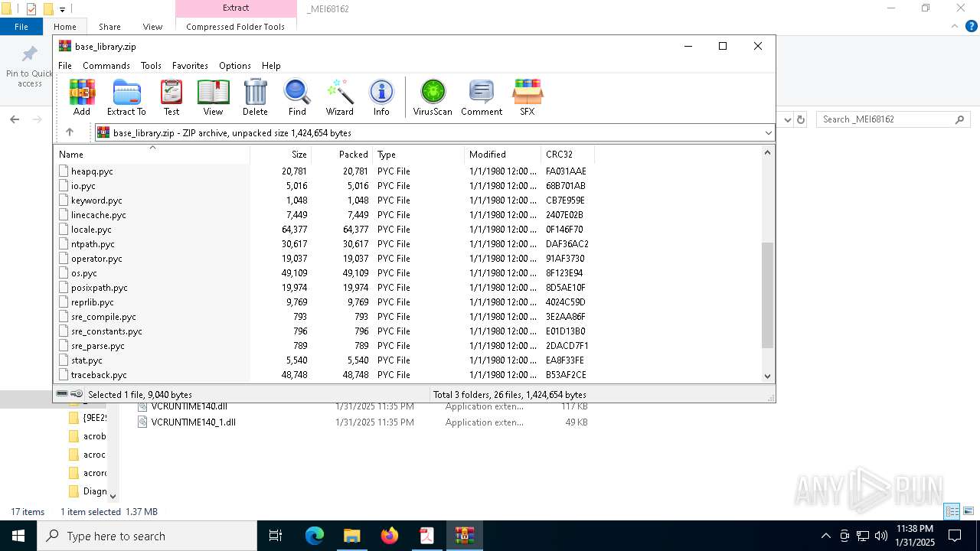Click Pin to Quick access icon
The image size is (980, 551).
tap(30, 65)
